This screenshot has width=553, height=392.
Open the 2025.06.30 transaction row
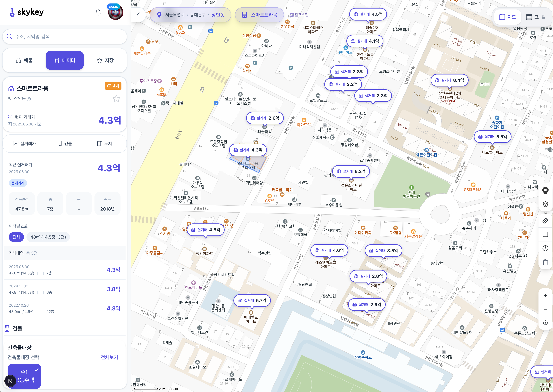click(65, 270)
